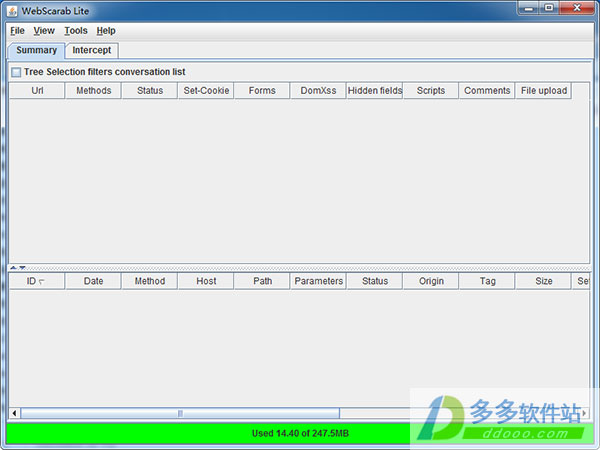Collapse split pane with up arrow
Viewport: 600px width, 450px height.
pyautogui.click(x=13, y=268)
